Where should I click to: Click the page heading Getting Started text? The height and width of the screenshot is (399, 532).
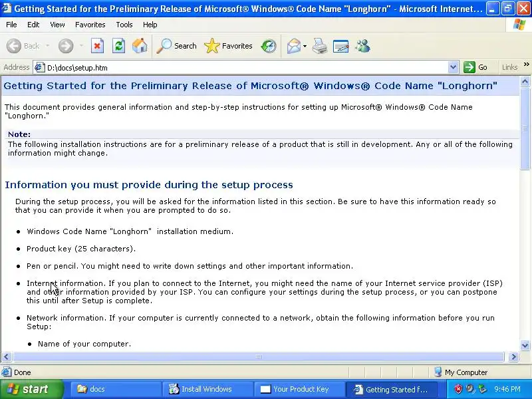click(x=251, y=86)
